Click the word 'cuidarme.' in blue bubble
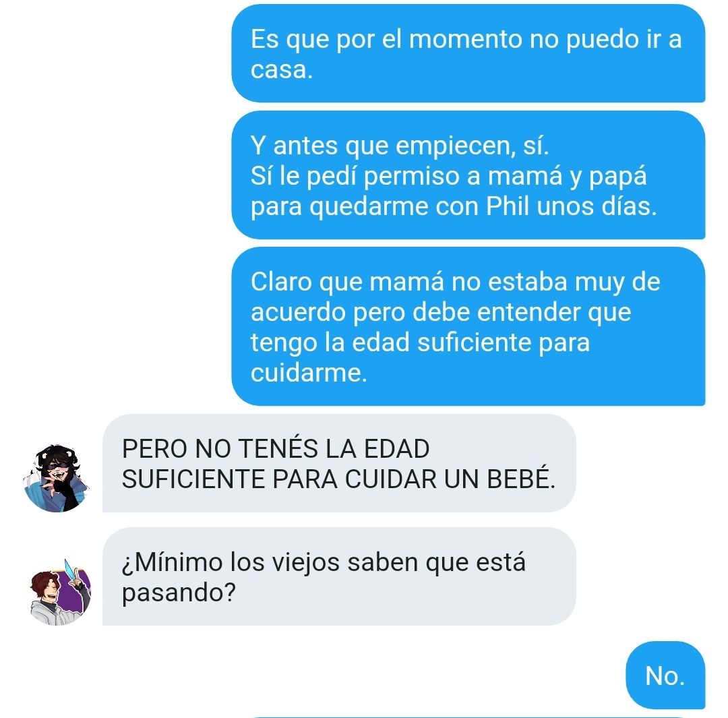This screenshot has height=718, width=728. tap(309, 373)
